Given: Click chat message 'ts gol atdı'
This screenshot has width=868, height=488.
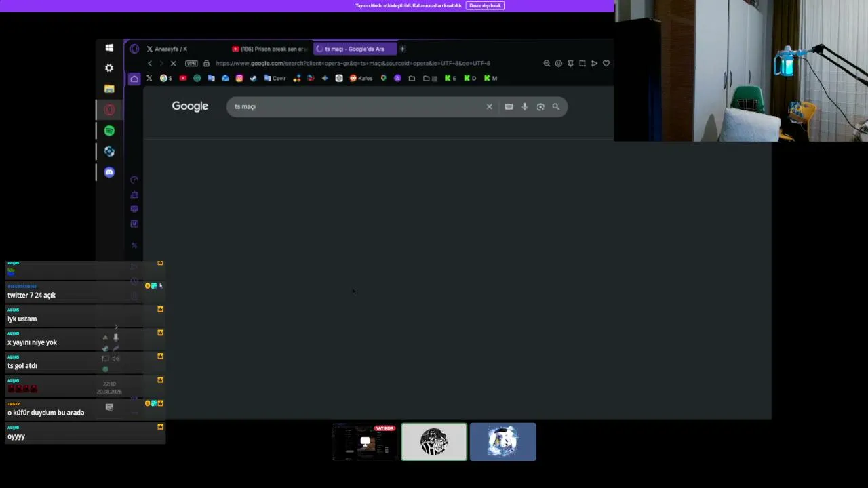Looking at the screenshot, I should pos(22,366).
